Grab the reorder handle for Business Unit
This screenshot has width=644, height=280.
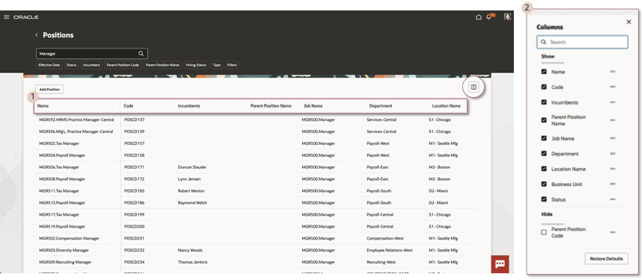(x=613, y=184)
